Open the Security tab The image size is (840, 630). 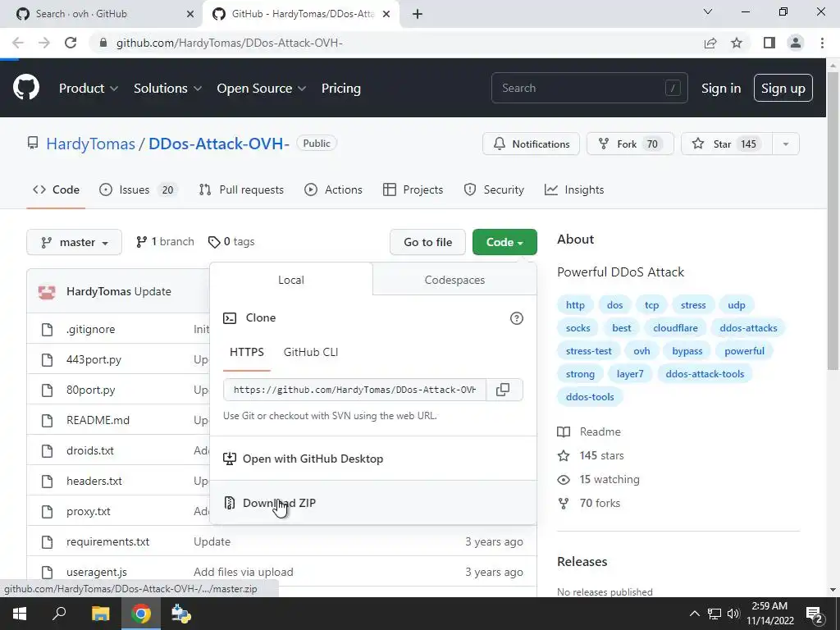pyautogui.click(x=494, y=189)
